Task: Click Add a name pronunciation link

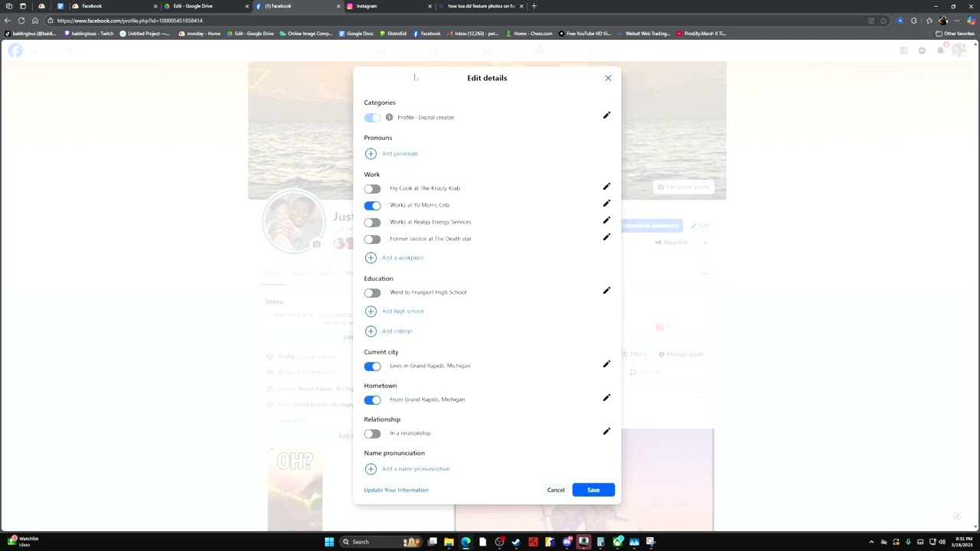Action: [416, 469]
